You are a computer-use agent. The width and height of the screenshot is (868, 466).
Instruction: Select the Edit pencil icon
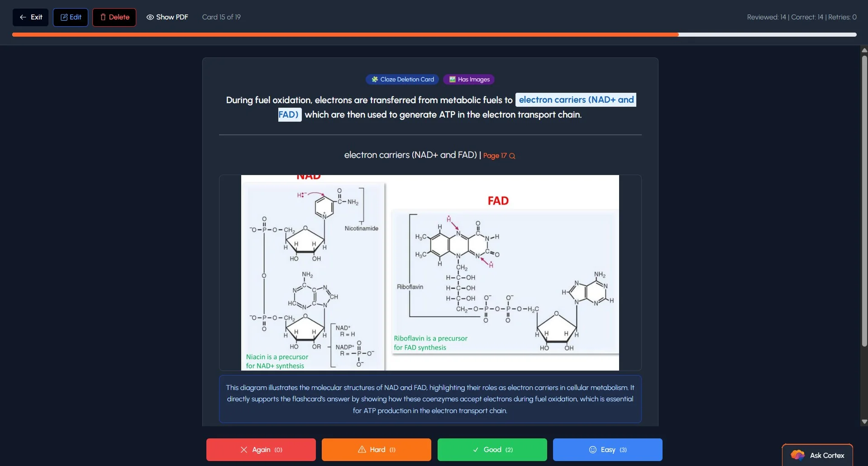point(64,17)
